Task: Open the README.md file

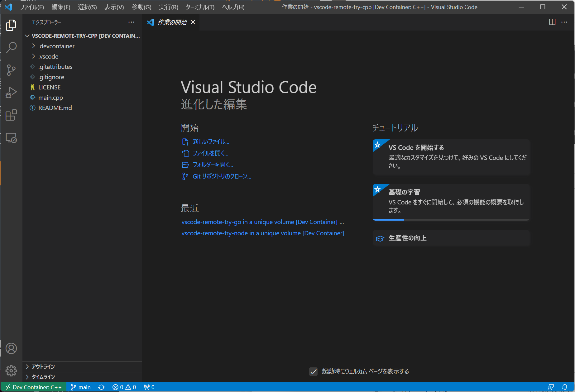Action: click(82, 108)
